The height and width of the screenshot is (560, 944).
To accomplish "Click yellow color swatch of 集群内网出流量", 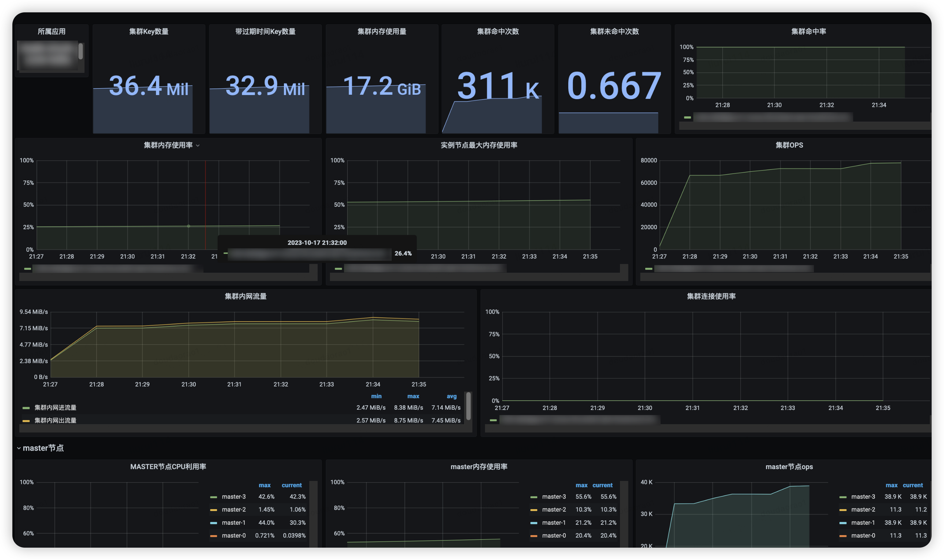I will (26, 421).
